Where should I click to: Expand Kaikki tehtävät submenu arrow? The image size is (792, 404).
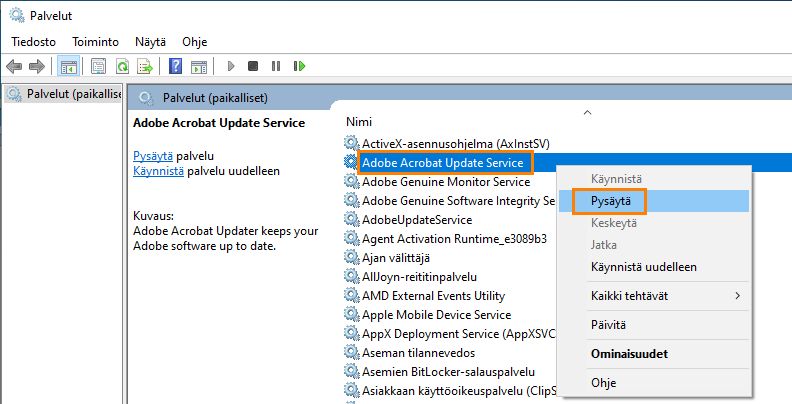[x=737, y=295]
